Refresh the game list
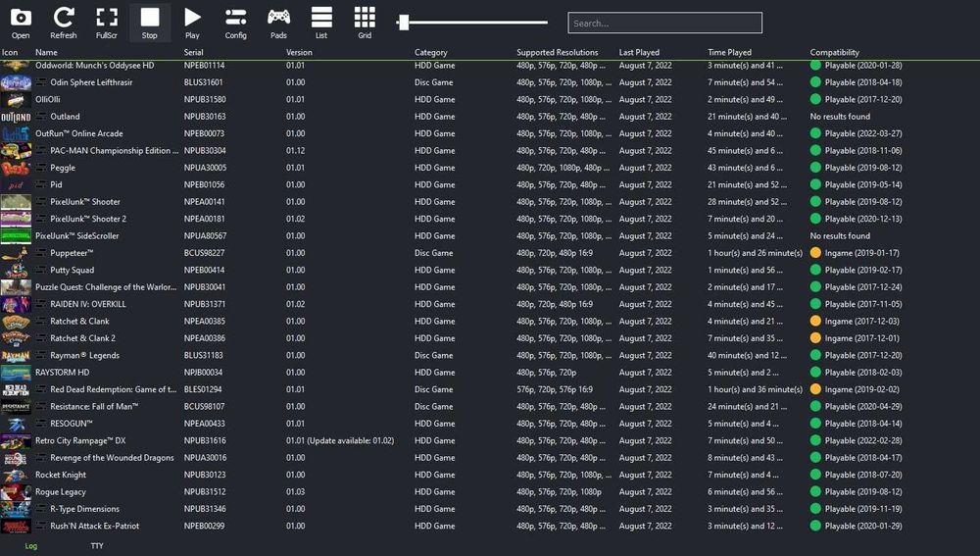Screen dimensions: 980x556 pos(64,23)
